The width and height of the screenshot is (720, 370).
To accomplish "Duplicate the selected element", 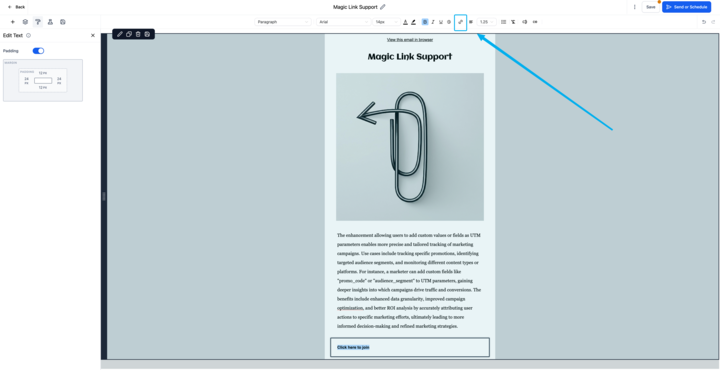I will click(129, 34).
